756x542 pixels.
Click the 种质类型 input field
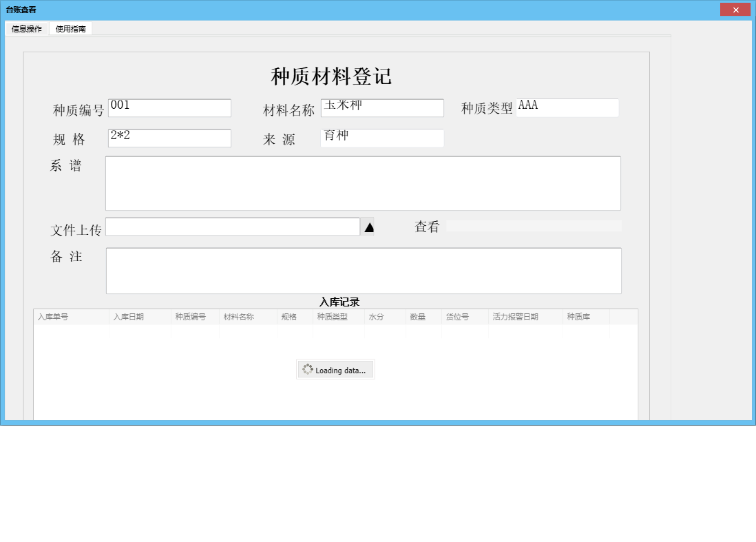point(567,108)
